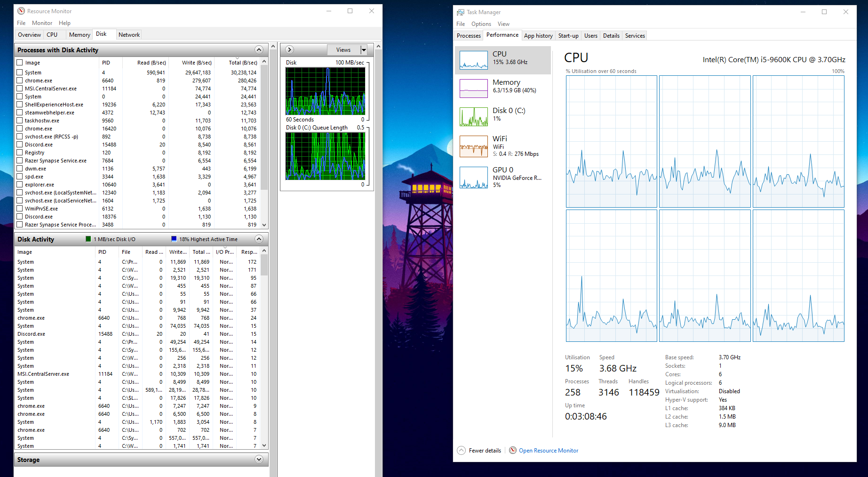Tick the select-all Image header checkbox
This screenshot has width=868, height=477.
pos(20,63)
